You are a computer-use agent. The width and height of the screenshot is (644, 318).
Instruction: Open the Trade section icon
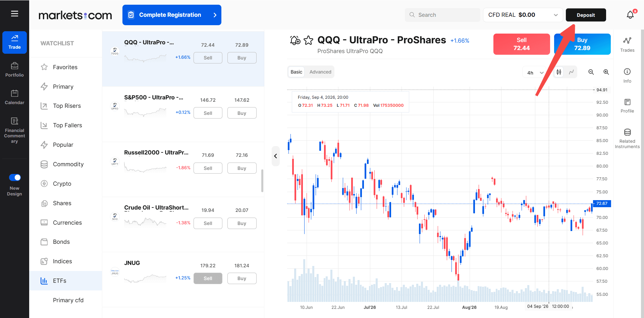(14, 42)
